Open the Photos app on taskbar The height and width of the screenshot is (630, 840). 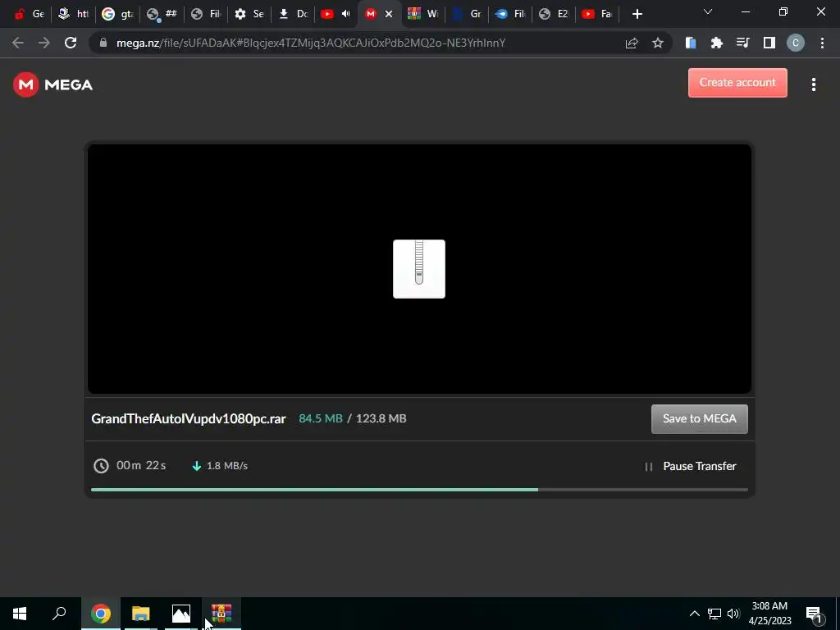(x=181, y=614)
